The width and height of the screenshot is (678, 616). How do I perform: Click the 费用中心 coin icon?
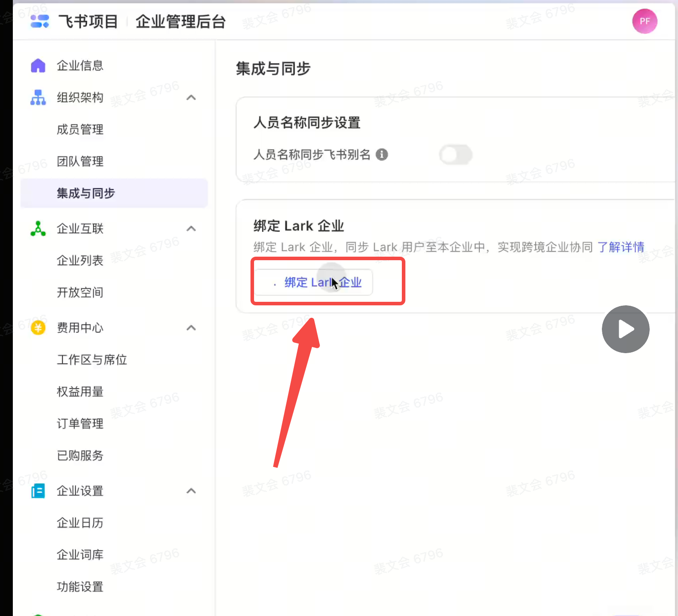coord(38,327)
